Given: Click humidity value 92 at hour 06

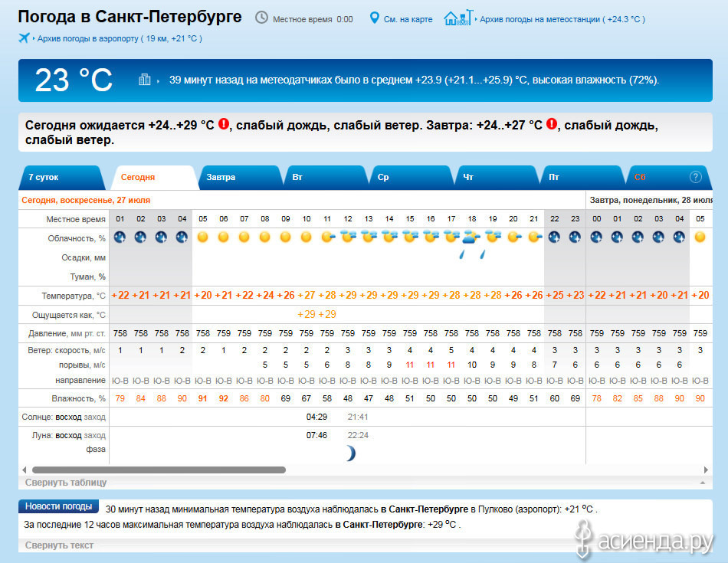Looking at the screenshot, I should coord(223,398).
